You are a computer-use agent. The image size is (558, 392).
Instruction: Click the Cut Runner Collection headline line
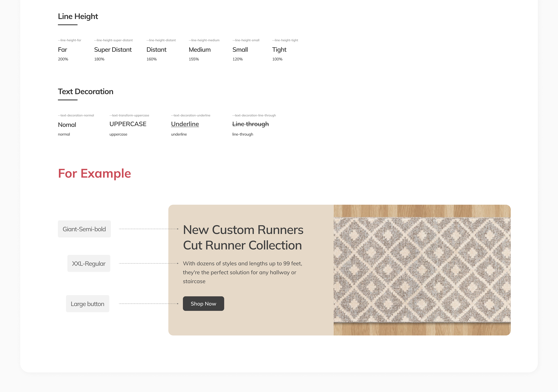pyautogui.click(x=243, y=245)
